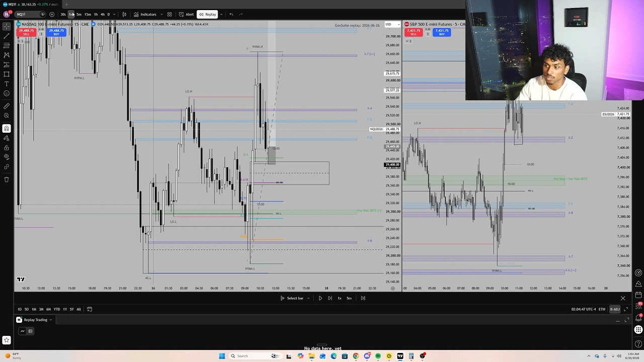Switch to the 5m timeframe

pyautogui.click(x=79, y=14)
